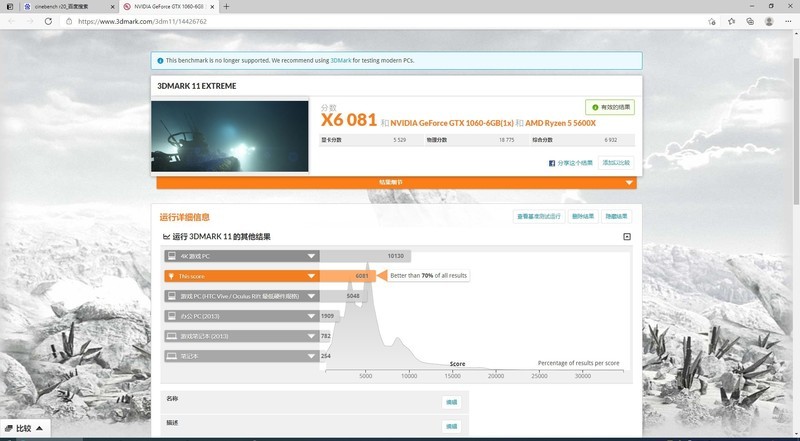Viewport: 800px width, 441px height.
Task: Click the address bar URL
Action: pos(142,21)
